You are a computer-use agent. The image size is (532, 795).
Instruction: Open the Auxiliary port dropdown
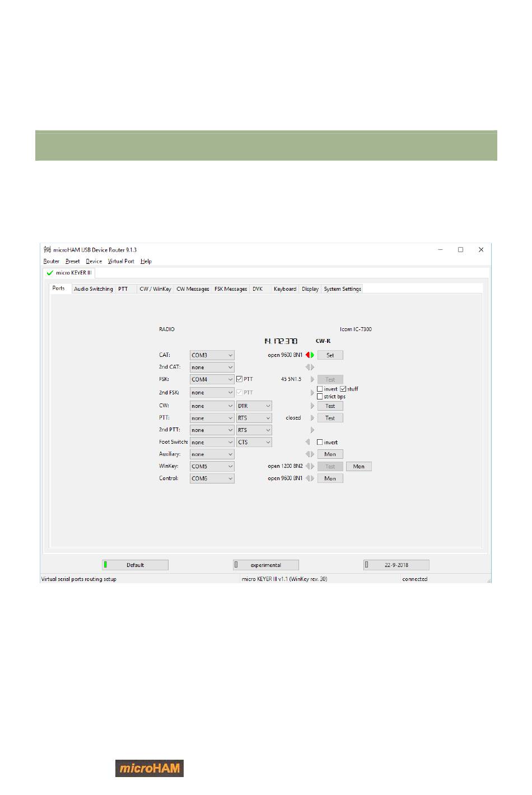click(x=212, y=454)
